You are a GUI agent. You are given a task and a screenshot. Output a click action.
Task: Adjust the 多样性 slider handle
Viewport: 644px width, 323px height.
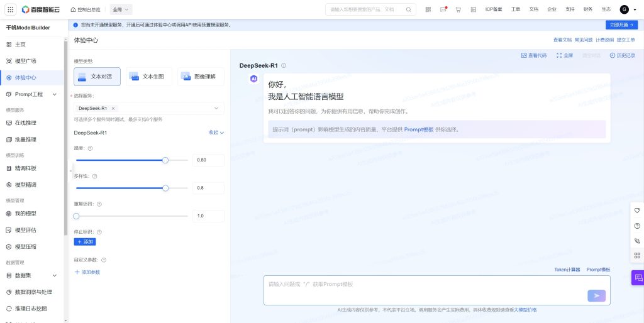165,188
